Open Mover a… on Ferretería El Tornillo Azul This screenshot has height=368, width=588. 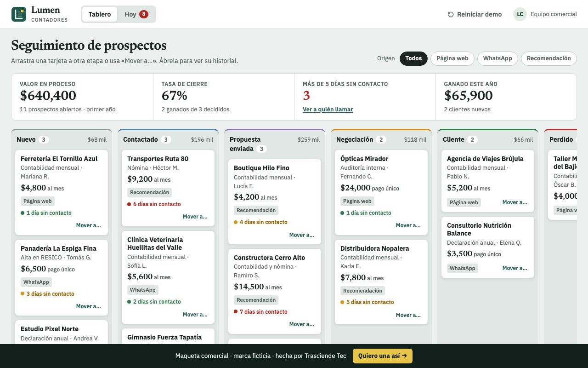(89, 225)
